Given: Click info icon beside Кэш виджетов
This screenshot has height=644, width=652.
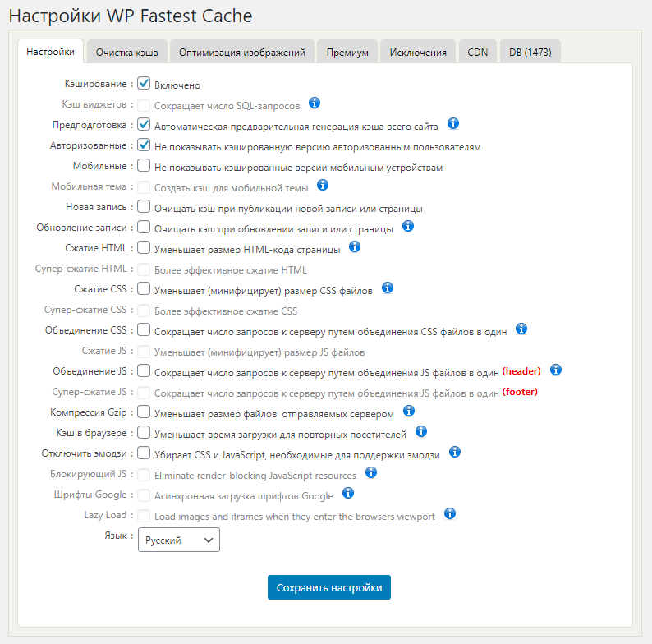Looking at the screenshot, I should click(x=315, y=103).
